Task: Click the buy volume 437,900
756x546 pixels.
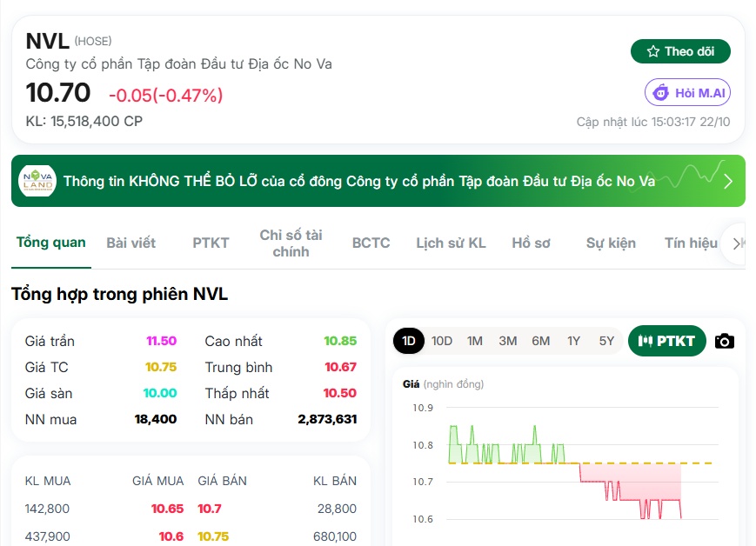Action: coord(47,536)
